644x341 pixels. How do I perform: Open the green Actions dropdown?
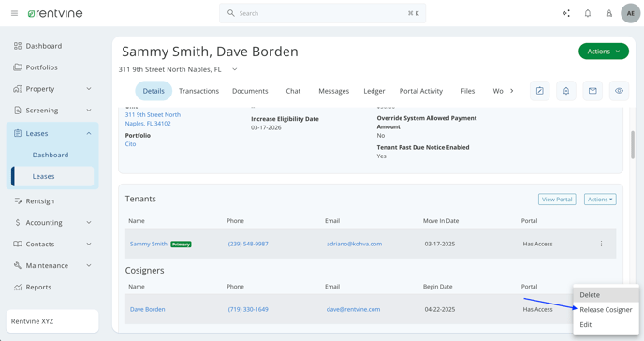point(604,52)
